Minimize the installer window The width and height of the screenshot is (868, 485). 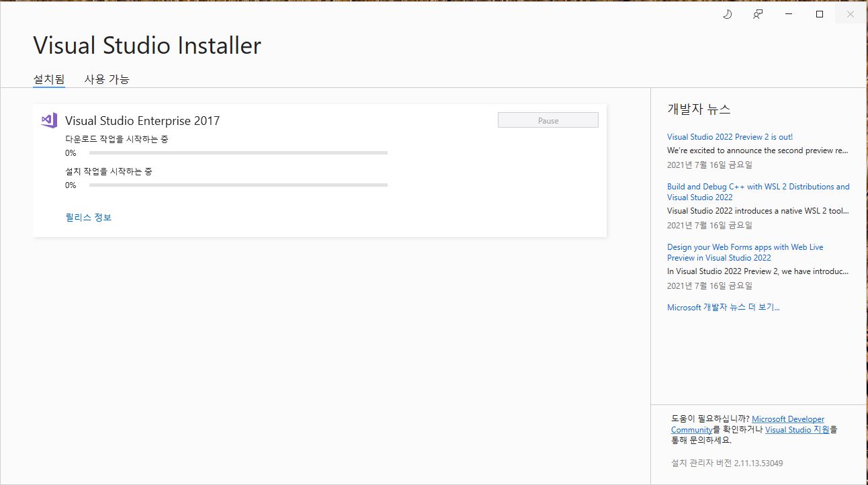789,14
